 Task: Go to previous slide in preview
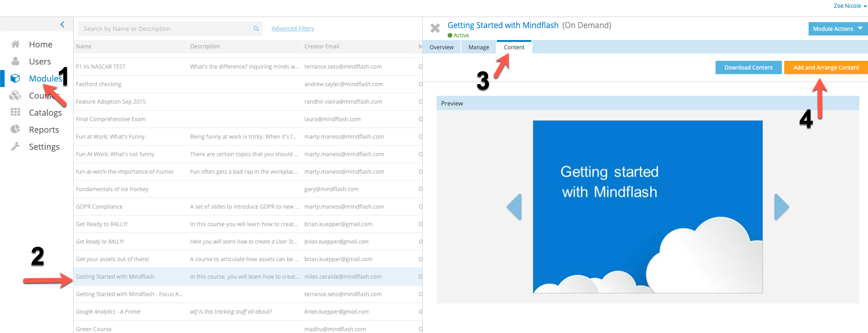click(x=514, y=207)
